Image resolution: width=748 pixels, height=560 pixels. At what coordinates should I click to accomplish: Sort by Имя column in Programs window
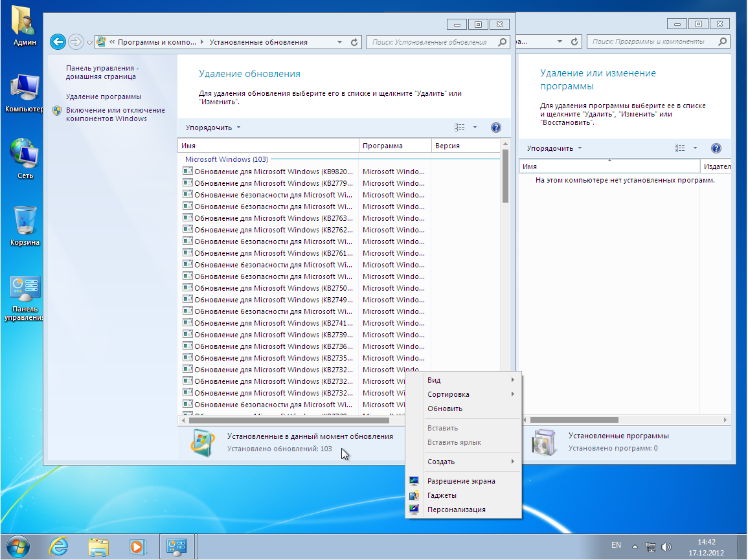click(609, 166)
